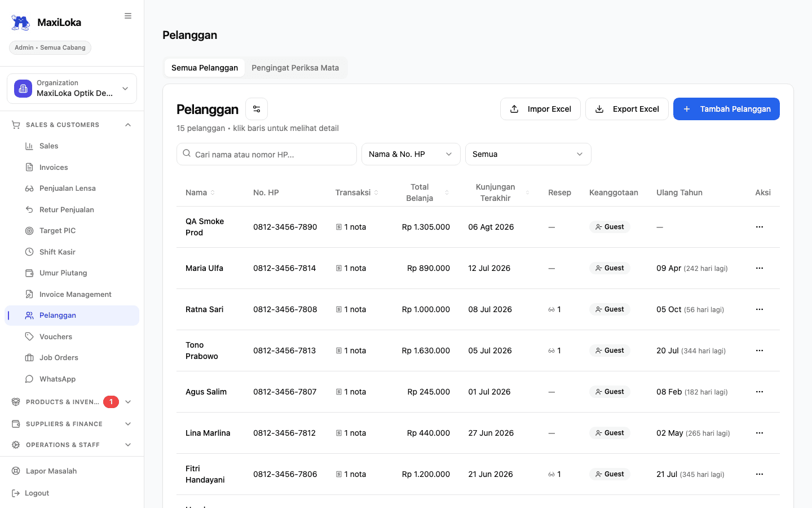
Task: Open actions menu for Fitri Handayani
Action: point(760,474)
